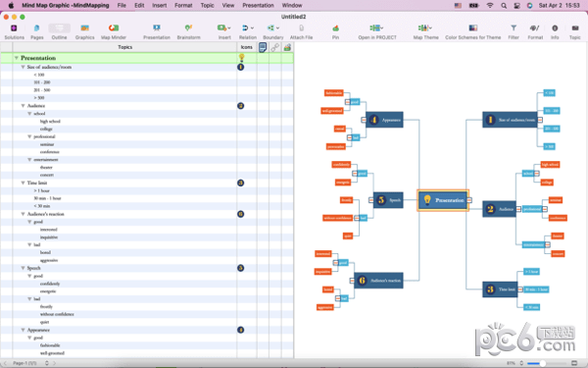The width and height of the screenshot is (588, 368).
Task: Open Spotlight search in menu bar
Action: [x=504, y=6]
